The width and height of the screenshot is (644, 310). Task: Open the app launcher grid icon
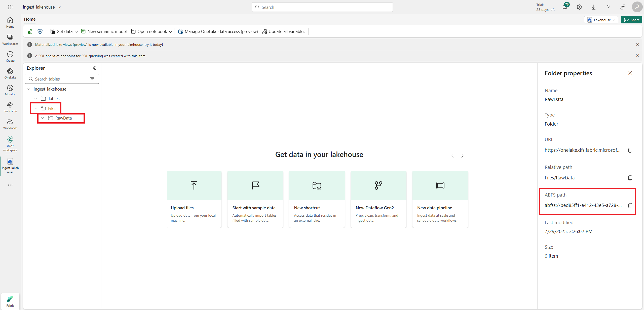pyautogui.click(x=10, y=7)
